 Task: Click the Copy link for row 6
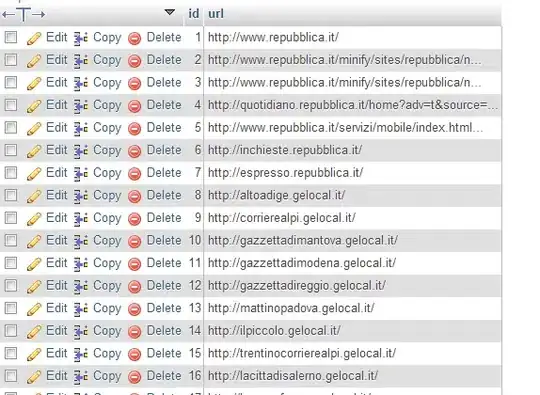click(107, 150)
